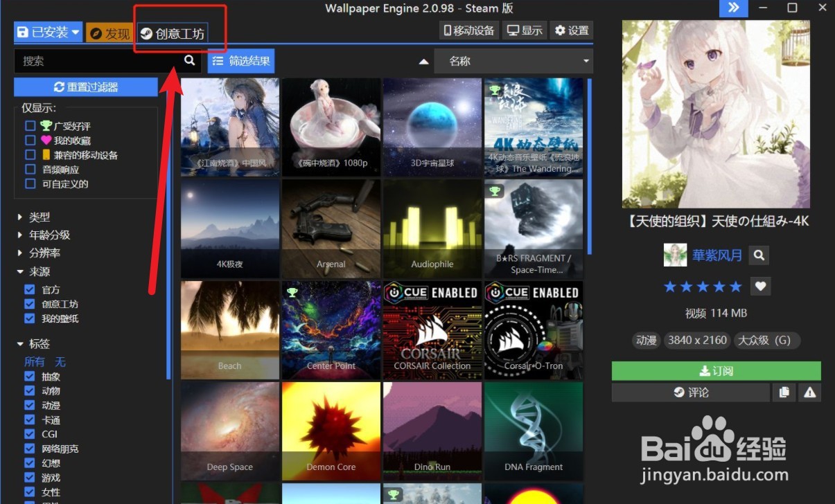Click 重置过滤器 reset filters button
Image resolution: width=835 pixels, height=504 pixels.
coord(86,87)
